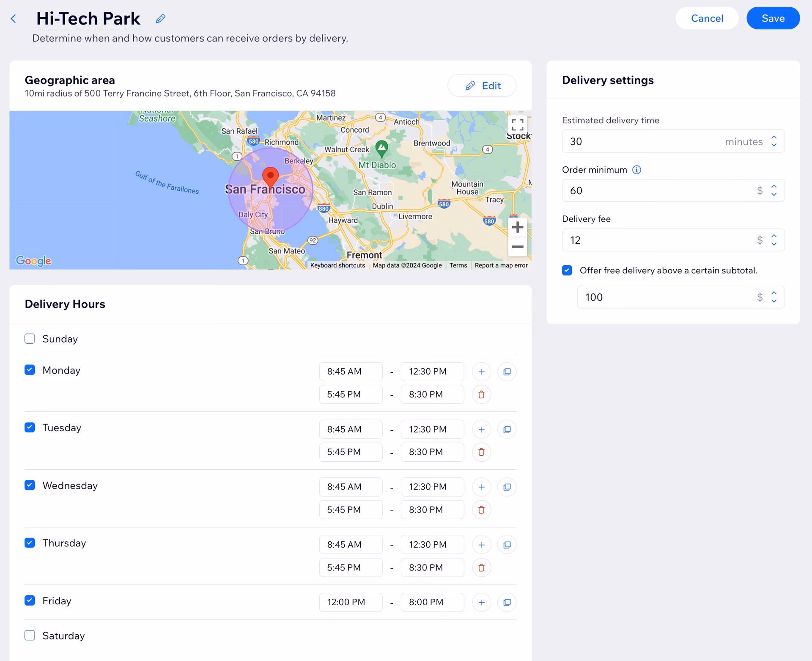Viewport: 812px width, 661px height.
Task: Enable Sunday delivery checkbox
Action: [x=30, y=339]
